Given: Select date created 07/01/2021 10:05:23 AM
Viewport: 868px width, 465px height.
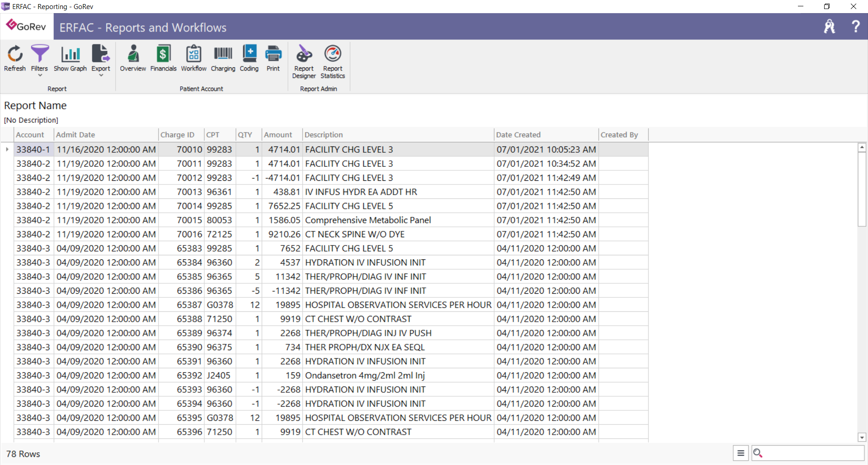Looking at the screenshot, I should coord(546,149).
